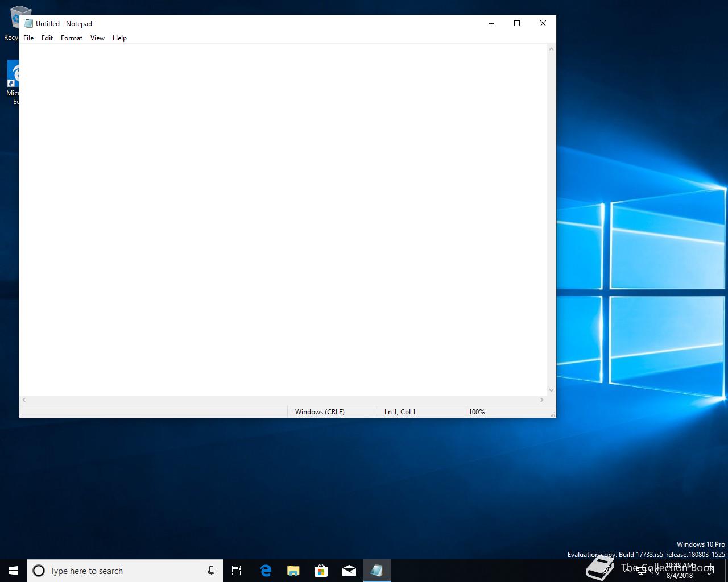This screenshot has width=728, height=582.
Task: Open the View menu
Action: click(97, 38)
